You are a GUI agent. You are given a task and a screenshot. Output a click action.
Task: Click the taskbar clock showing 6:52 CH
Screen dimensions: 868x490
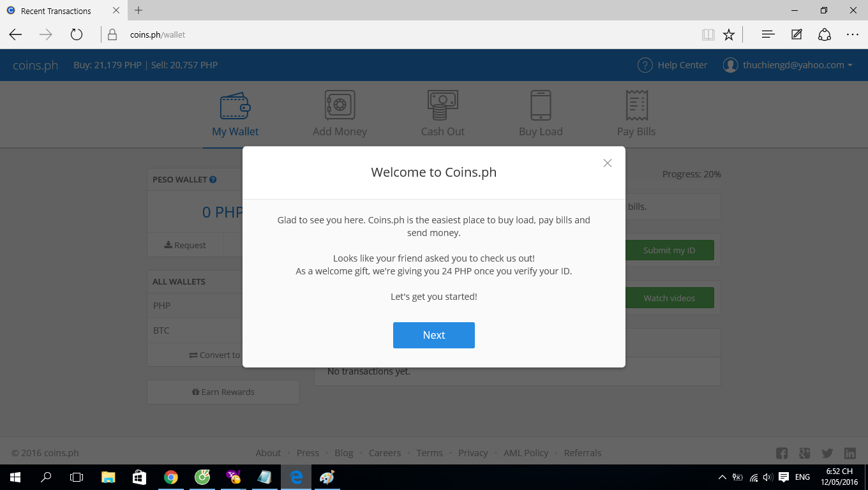[839, 477]
